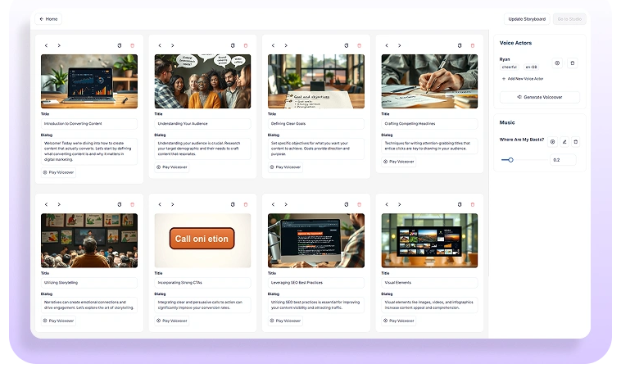Move Visual Elements scene right
The image size is (619, 368).
(400, 205)
